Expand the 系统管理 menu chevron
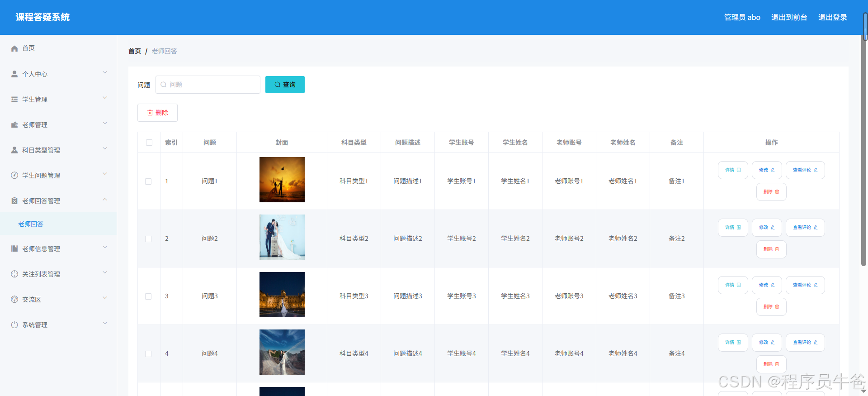 (x=105, y=323)
